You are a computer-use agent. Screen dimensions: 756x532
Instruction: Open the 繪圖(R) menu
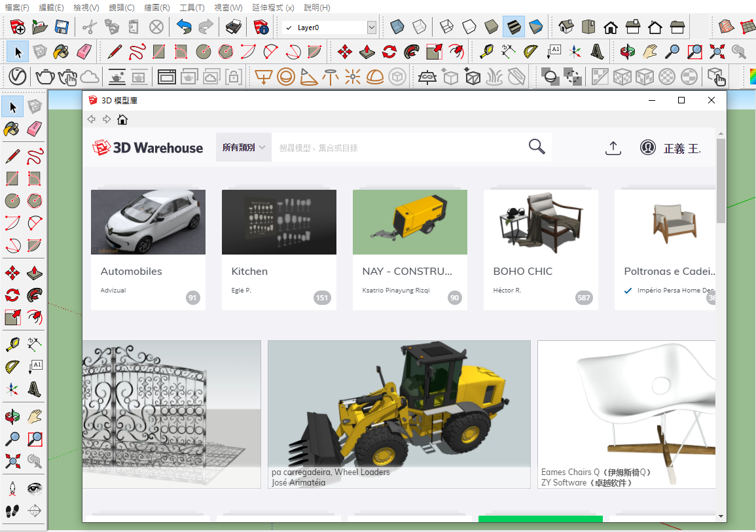click(x=157, y=8)
